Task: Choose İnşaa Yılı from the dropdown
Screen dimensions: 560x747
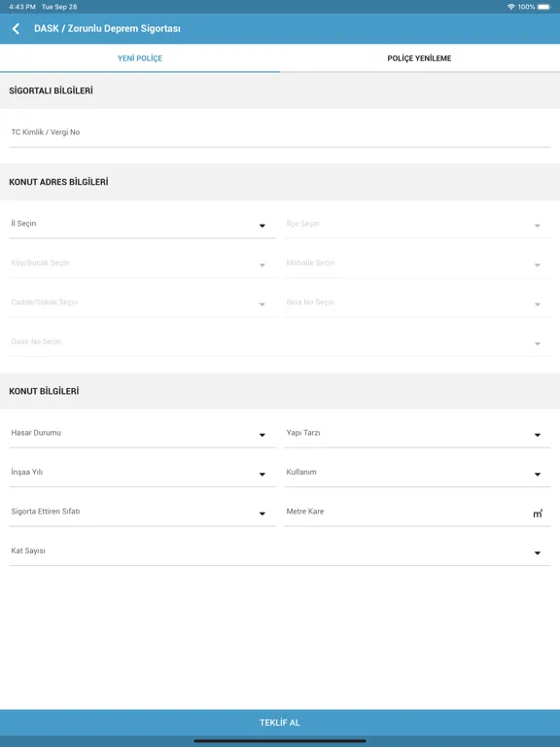Action: pyautogui.click(x=142, y=473)
